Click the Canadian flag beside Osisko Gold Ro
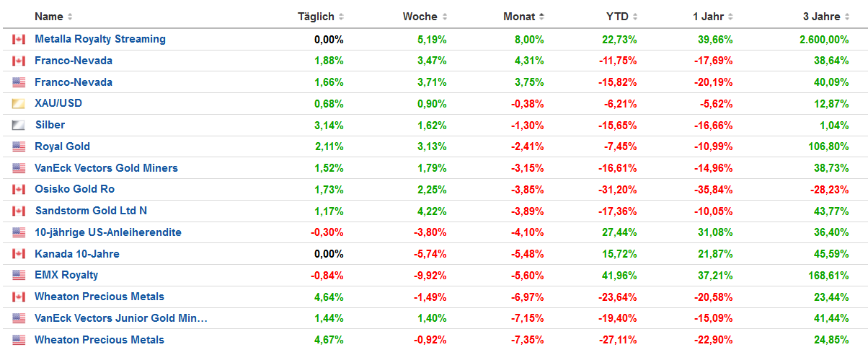 point(19,190)
